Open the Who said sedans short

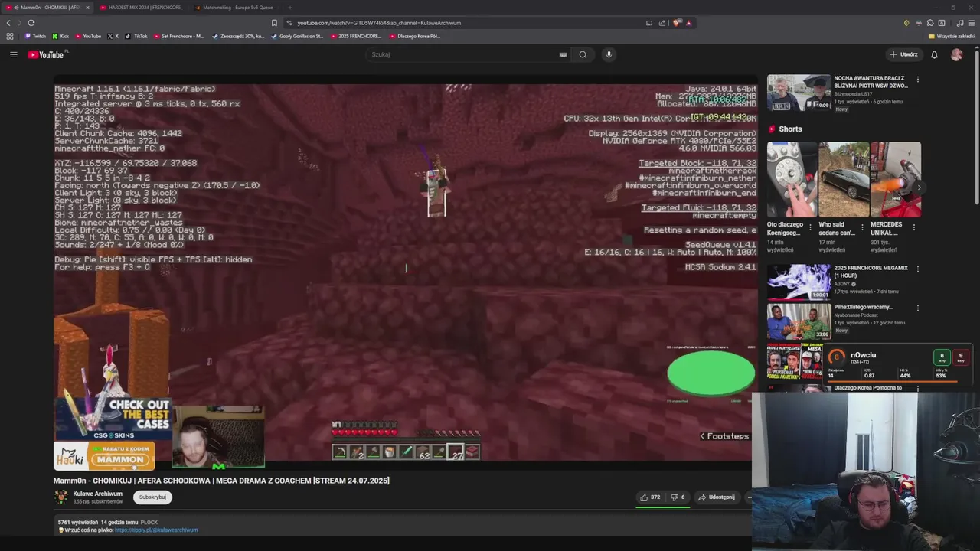[x=844, y=180]
